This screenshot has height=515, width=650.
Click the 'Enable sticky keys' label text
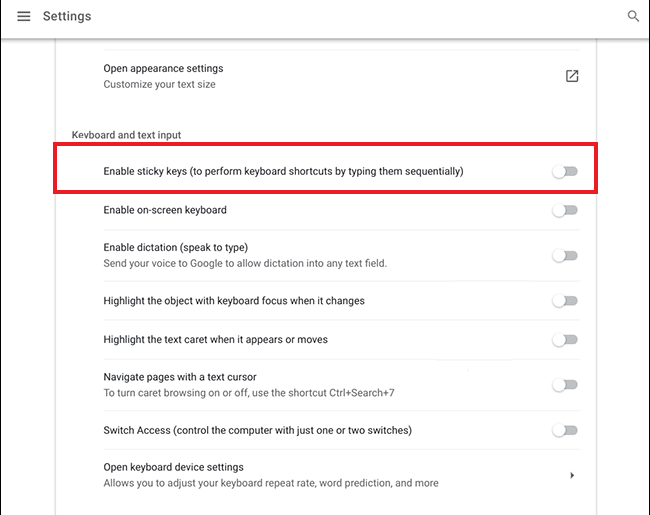284,171
